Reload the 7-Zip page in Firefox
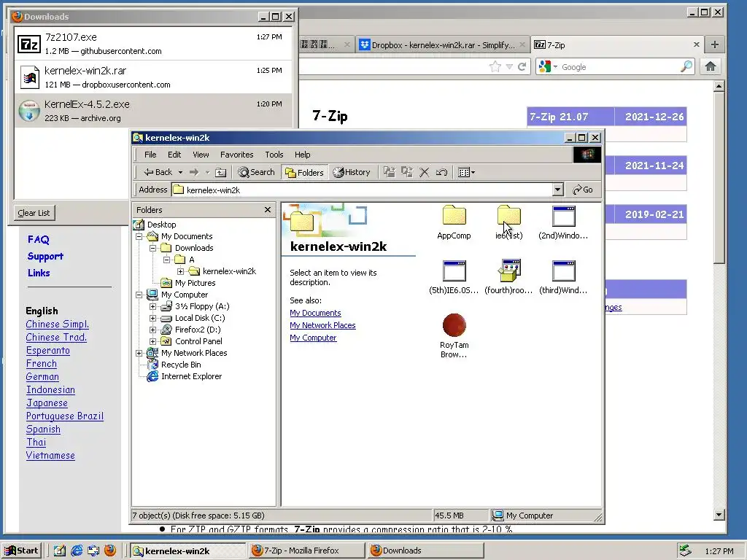The width and height of the screenshot is (747, 560). coord(522,66)
